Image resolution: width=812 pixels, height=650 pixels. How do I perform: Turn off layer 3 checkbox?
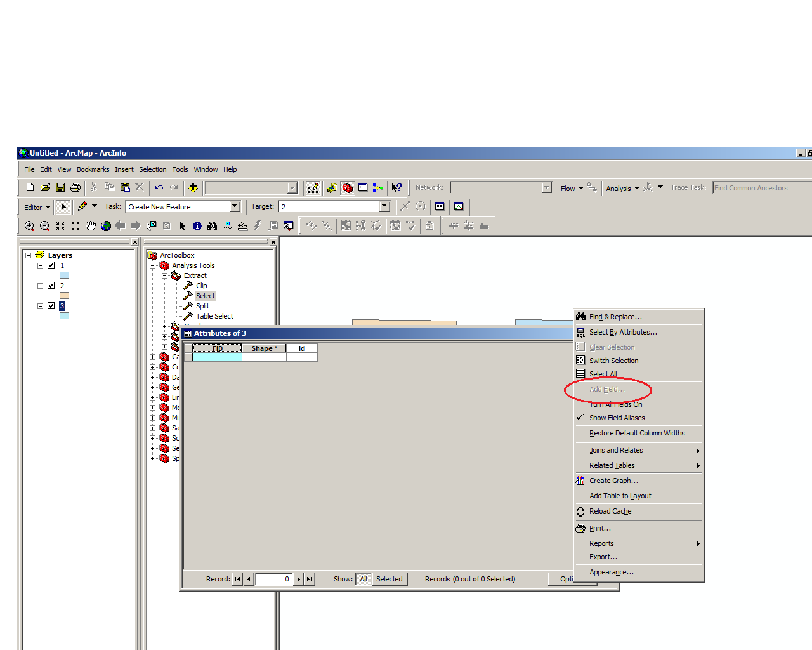51,306
